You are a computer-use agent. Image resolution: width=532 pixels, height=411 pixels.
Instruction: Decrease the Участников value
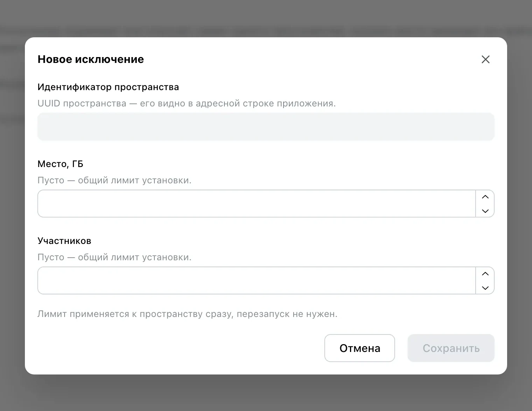485,287
